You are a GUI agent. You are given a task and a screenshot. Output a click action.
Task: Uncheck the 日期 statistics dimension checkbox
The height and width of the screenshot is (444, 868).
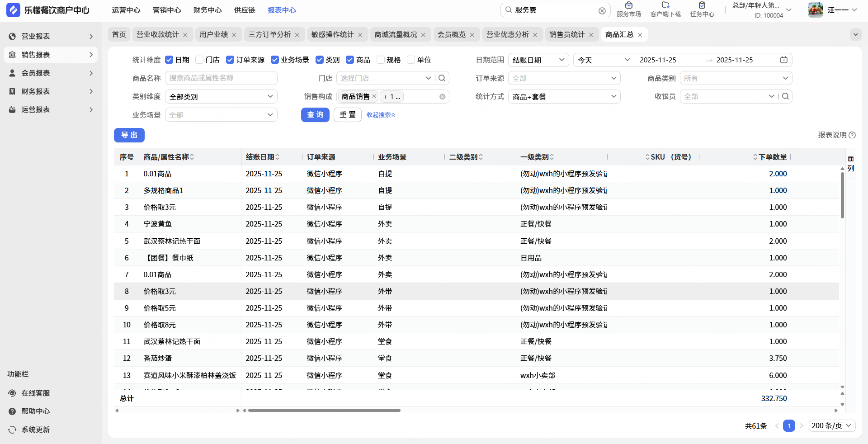pos(169,60)
